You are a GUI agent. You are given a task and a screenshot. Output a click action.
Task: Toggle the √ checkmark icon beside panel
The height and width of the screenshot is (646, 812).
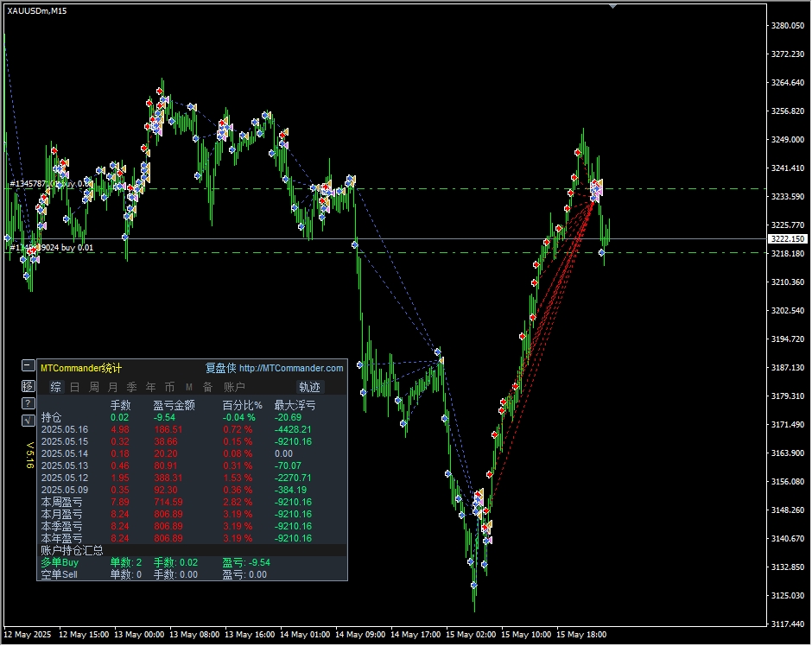[29, 421]
